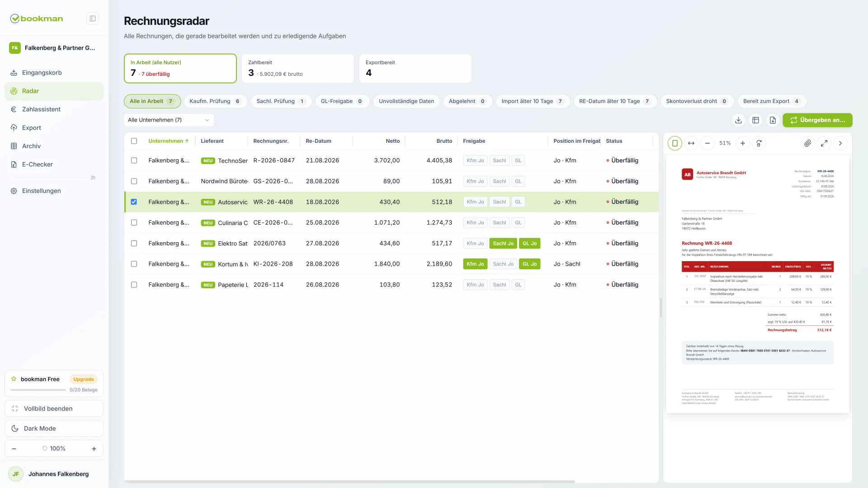Tick the Papeterie 2026-114 row checkbox
Image resolution: width=868 pixels, height=488 pixels.
coord(134,285)
